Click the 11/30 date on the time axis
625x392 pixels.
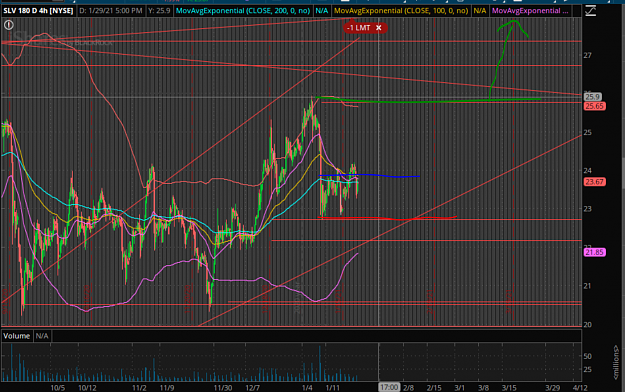click(x=223, y=388)
